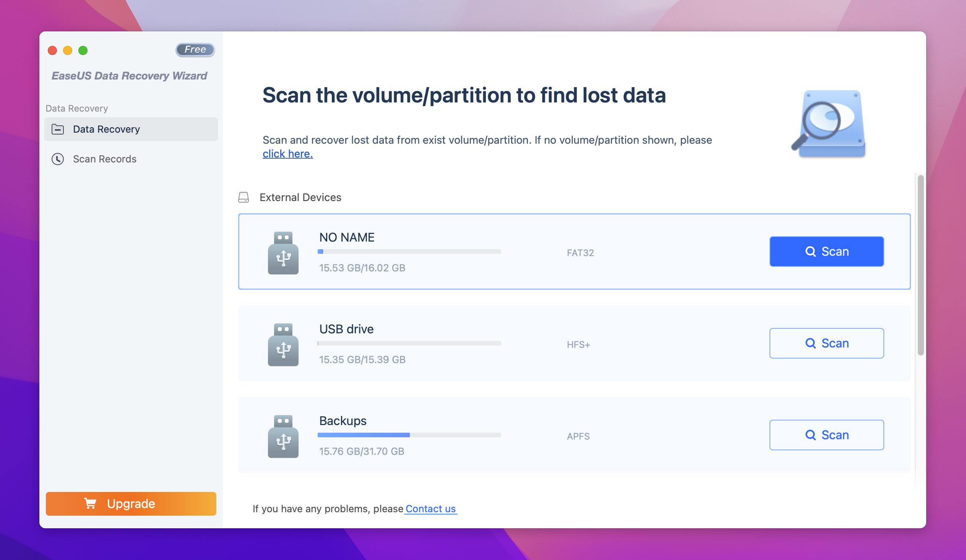The width and height of the screenshot is (966, 560).
Task: Scan the Backups APFS volume
Action: (x=826, y=435)
